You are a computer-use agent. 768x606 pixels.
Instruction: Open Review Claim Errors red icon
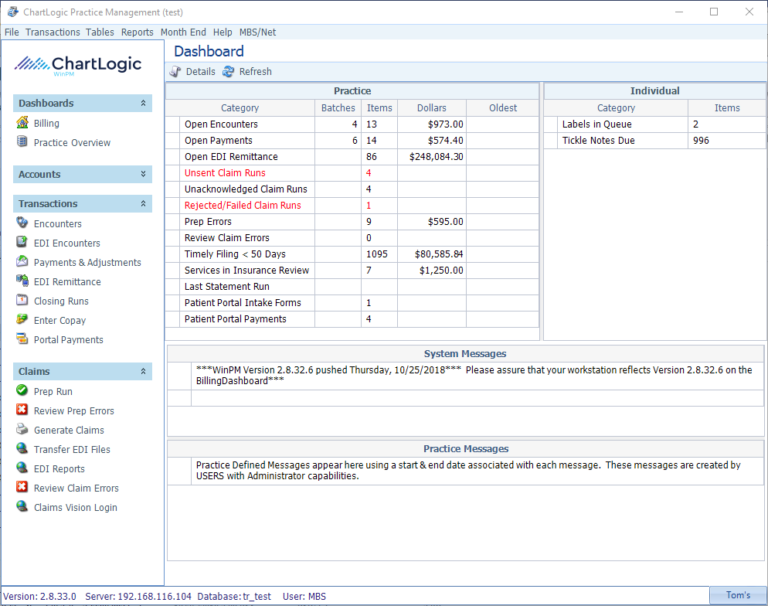(22, 487)
